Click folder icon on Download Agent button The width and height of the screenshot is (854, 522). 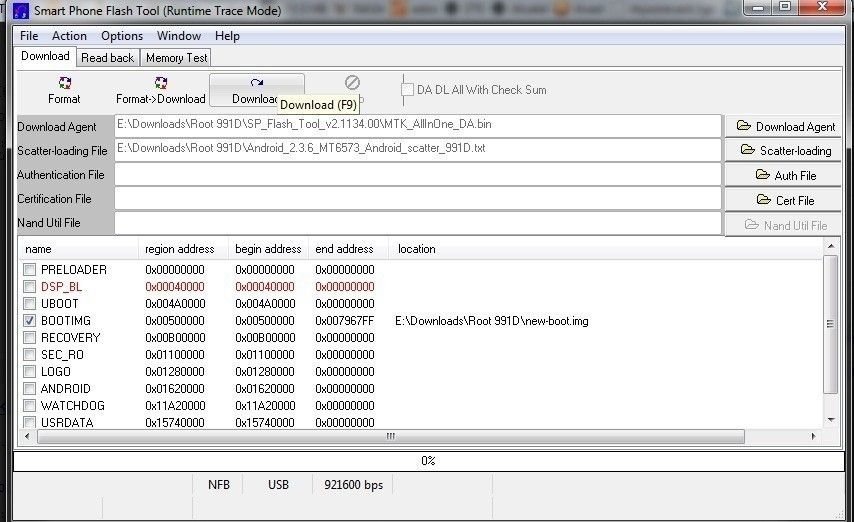click(x=743, y=126)
